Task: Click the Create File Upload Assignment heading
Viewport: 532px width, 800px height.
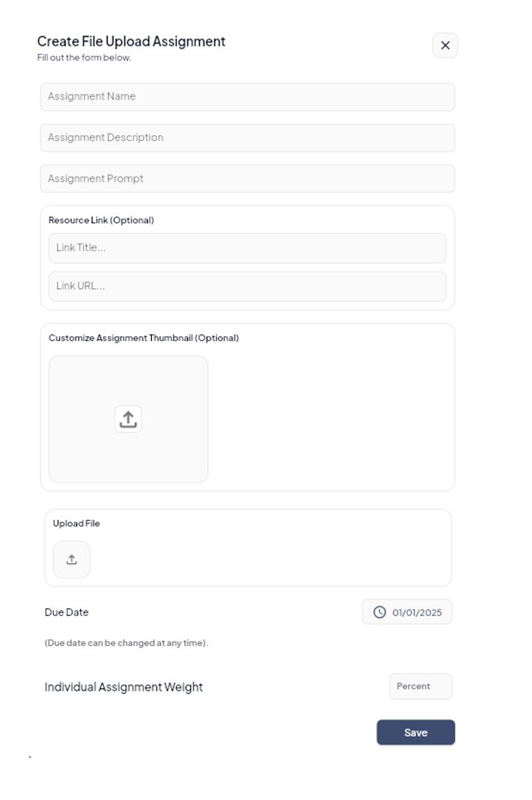Action: tap(131, 41)
